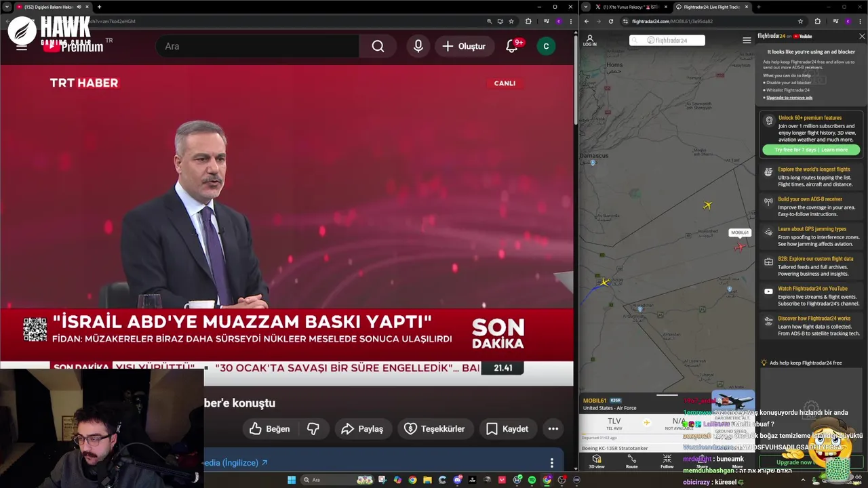Close the Flightradar24 side panel
The image size is (868, 488).
862,37
